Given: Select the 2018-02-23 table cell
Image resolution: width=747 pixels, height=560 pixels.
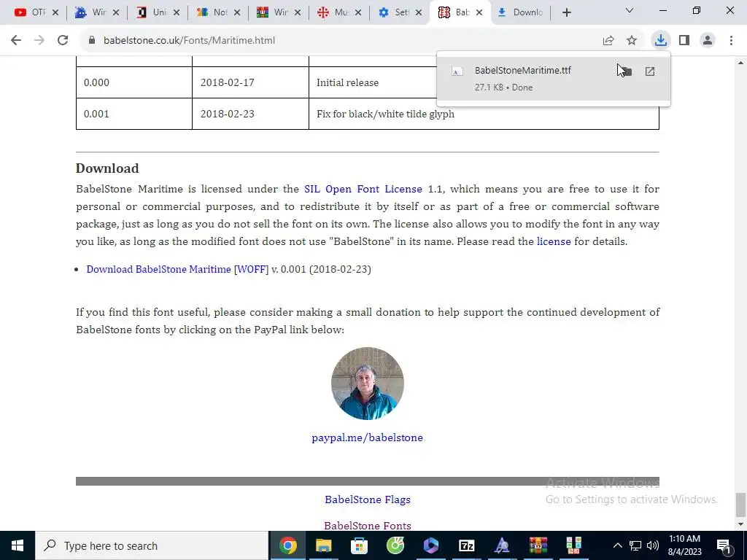Looking at the screenshot, I should 251,114.
